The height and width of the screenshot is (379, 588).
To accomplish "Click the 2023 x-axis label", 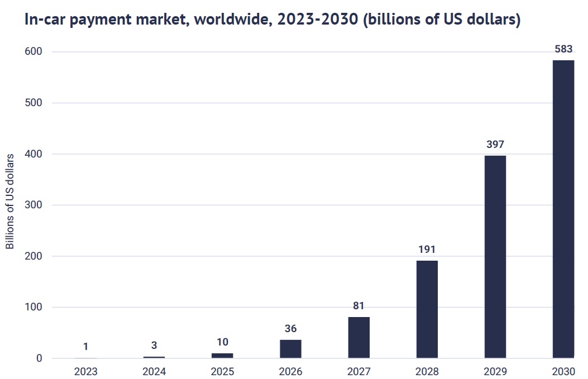I will [86, 372].
